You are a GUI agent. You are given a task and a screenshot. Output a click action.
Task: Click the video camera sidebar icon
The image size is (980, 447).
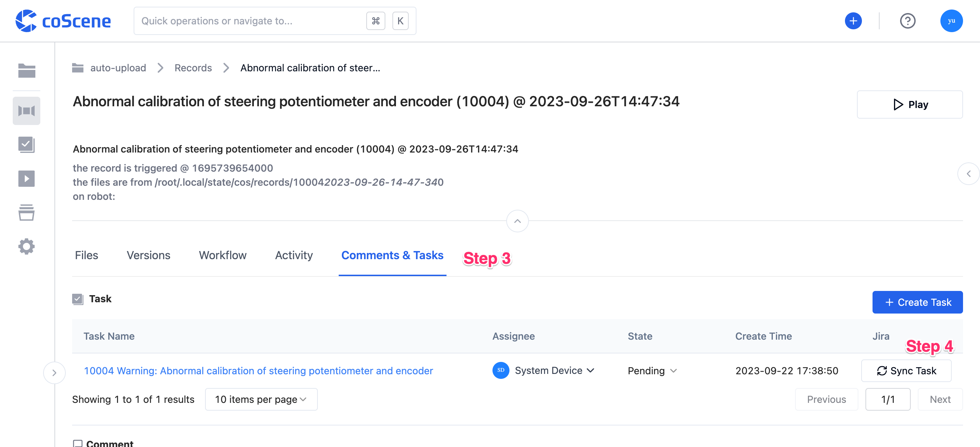pos(26,111)
